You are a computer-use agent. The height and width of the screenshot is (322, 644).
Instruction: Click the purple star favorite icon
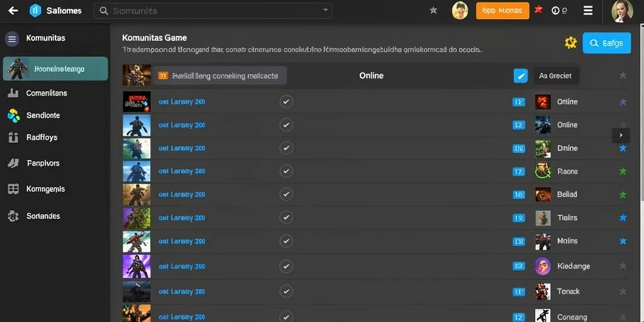(x=623, y=102)
